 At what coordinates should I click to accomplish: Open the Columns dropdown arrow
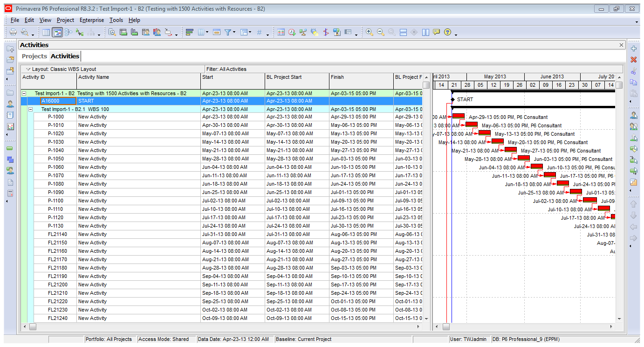[x=208, y=33]
